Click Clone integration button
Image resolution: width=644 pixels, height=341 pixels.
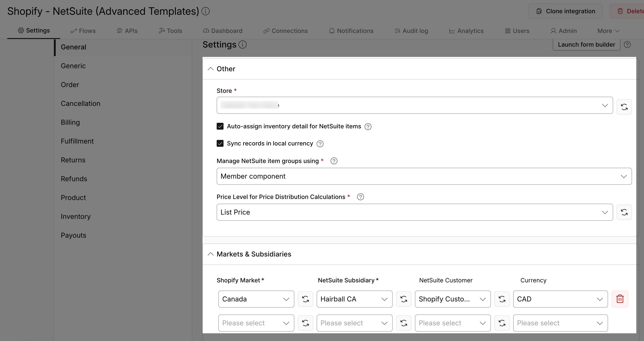click(x=565, y=11)
